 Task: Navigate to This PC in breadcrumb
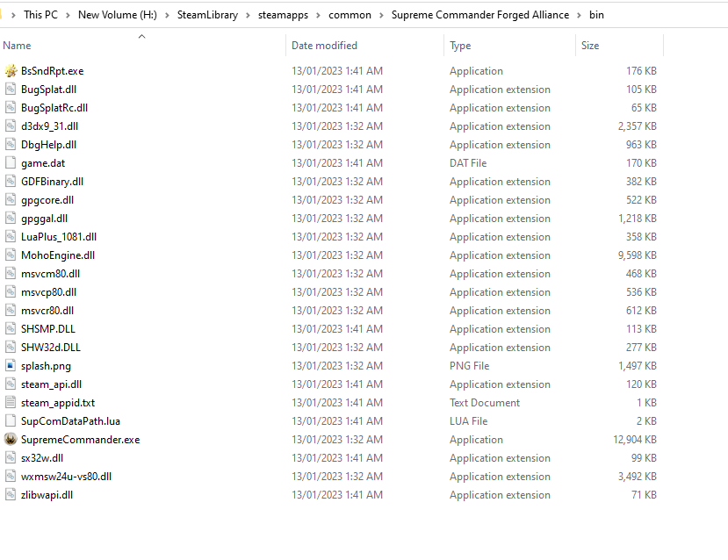41,15
